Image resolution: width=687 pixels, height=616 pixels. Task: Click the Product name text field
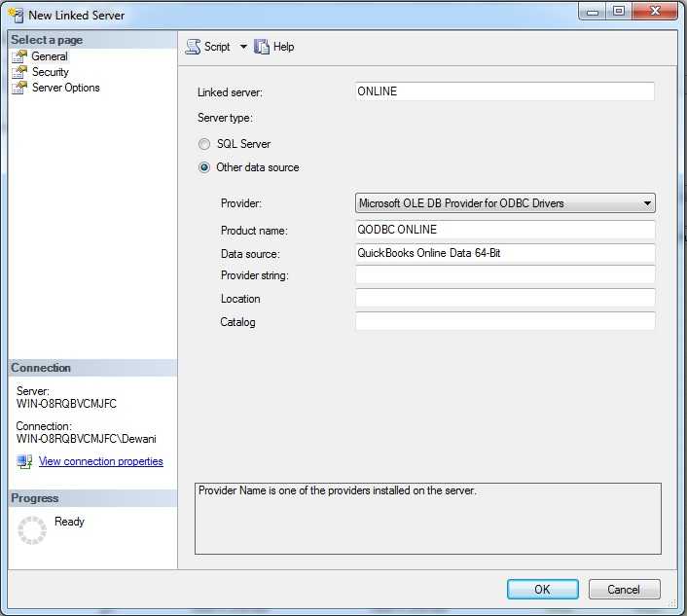(504, 230)
